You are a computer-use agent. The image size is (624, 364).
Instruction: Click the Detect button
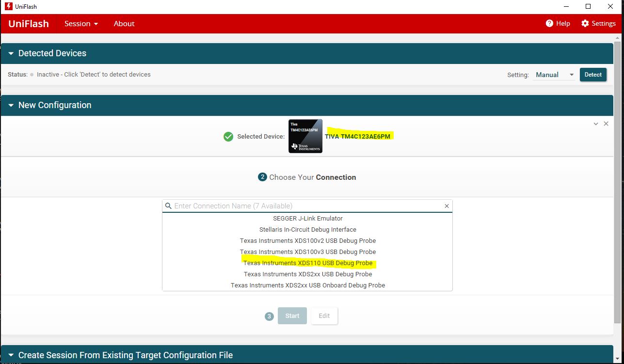tap(593, 75)
